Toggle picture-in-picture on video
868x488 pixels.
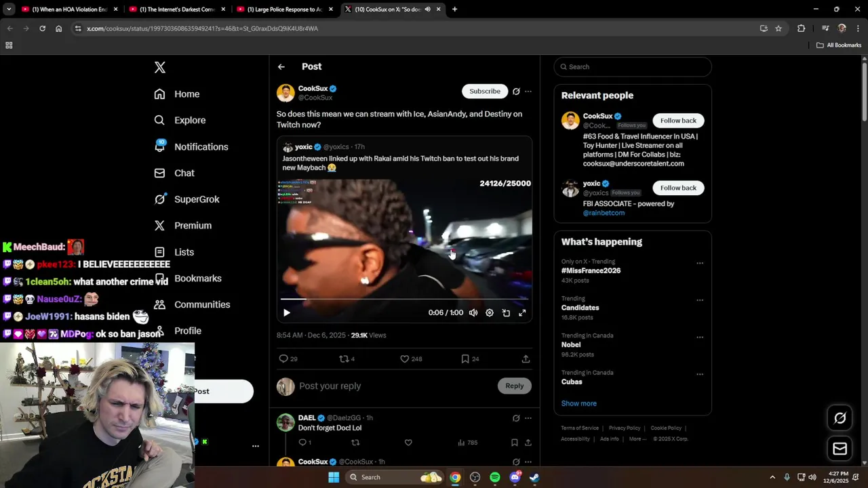click(x=506, y=312)
